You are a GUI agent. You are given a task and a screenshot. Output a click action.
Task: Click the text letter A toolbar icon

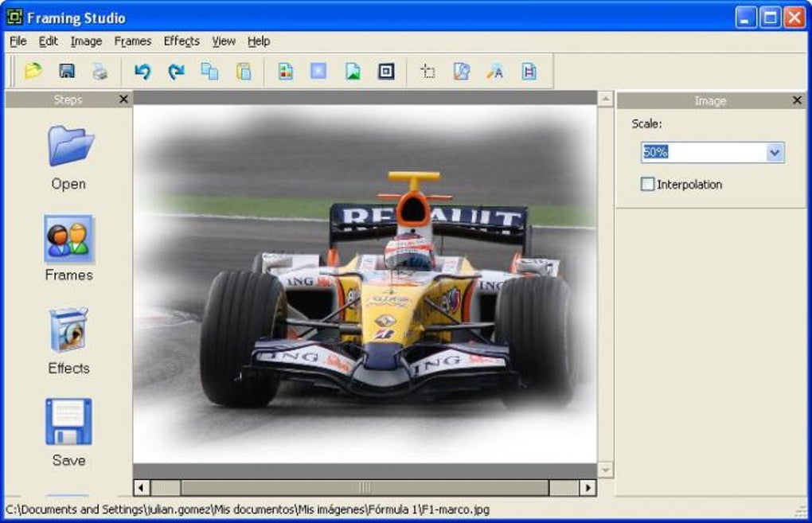[x=495, y=71]
